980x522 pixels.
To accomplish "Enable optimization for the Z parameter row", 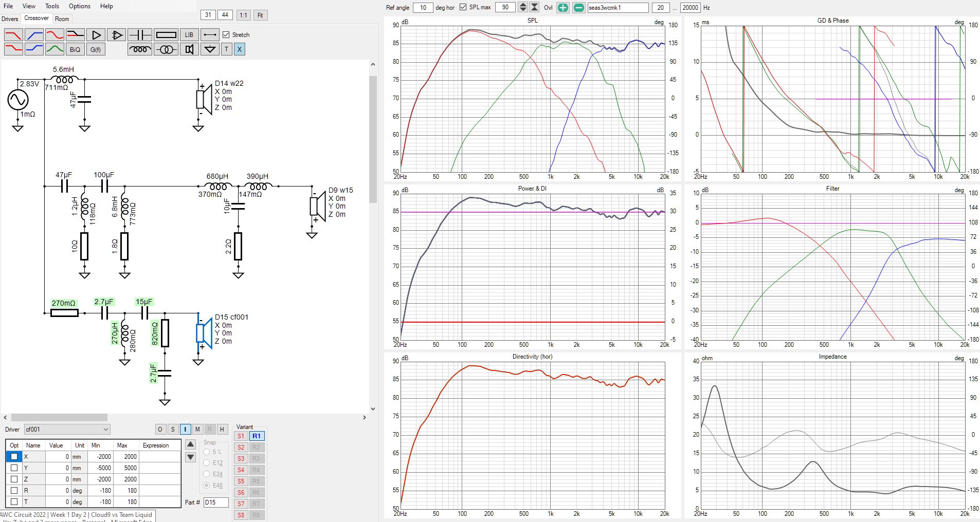I will pos(14,479).
